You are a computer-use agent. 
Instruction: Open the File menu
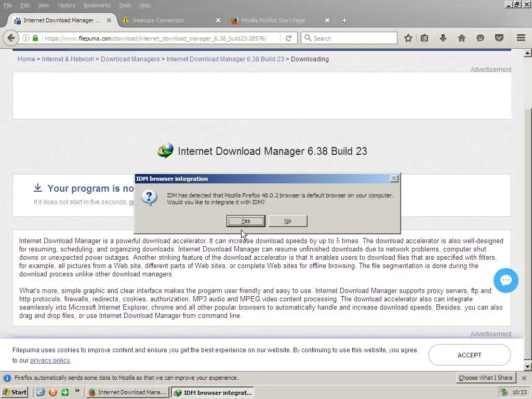pos(8,5)
